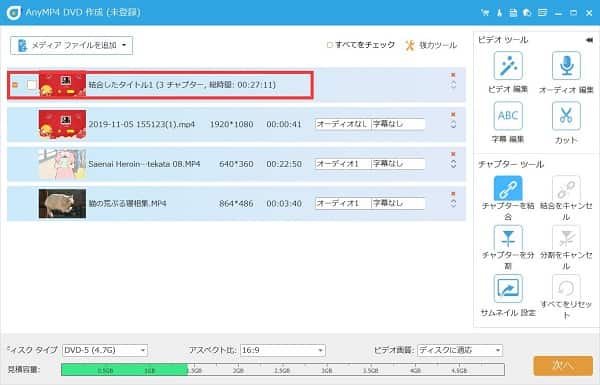Viewport: 600px width, 385px height.
Task: Open the サムネイル 設定 thumbnail settings tool
Action: 508,288
